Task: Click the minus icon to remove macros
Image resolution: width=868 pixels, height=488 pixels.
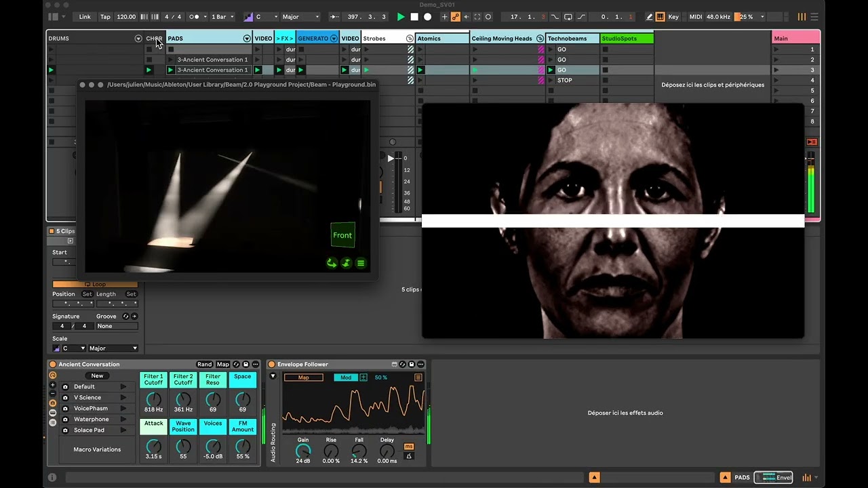Action: (x=53, y=394)
